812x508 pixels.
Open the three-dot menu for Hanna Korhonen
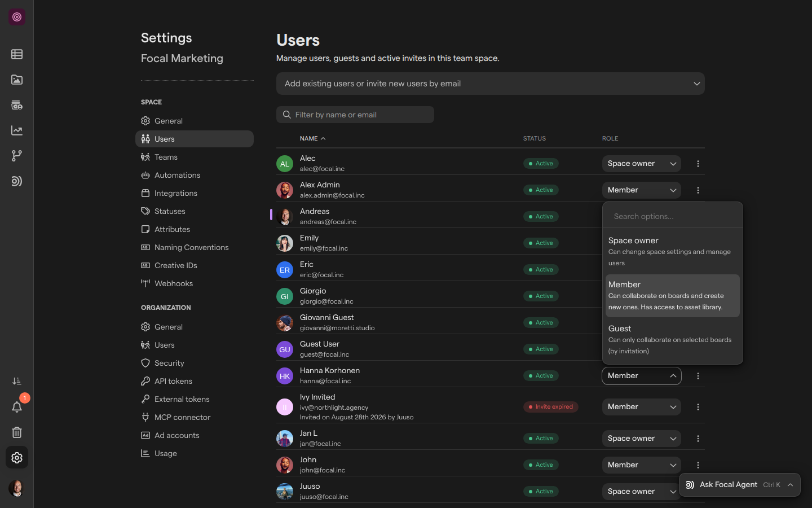tap(698, 376)
